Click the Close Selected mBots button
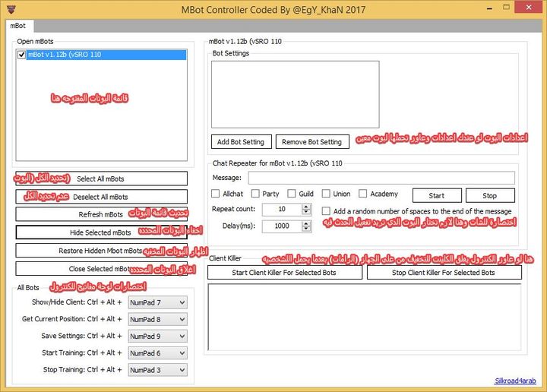547x392 pixels. [x=102, y=268]
